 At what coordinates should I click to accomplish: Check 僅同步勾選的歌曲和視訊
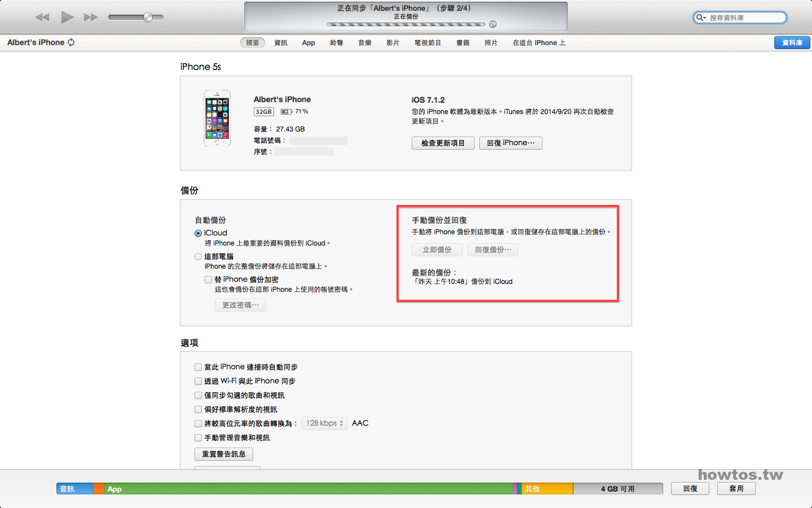[x=198, y=396]
